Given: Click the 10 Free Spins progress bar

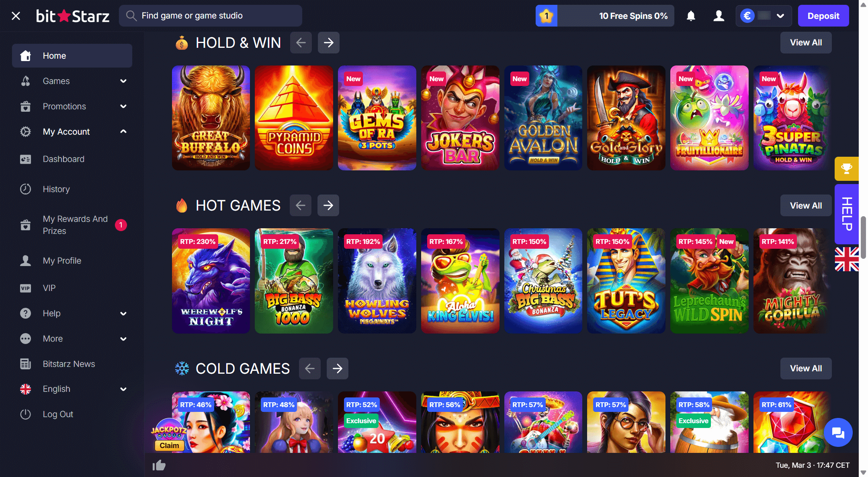Looking at the screenshot, I should 605,16.
